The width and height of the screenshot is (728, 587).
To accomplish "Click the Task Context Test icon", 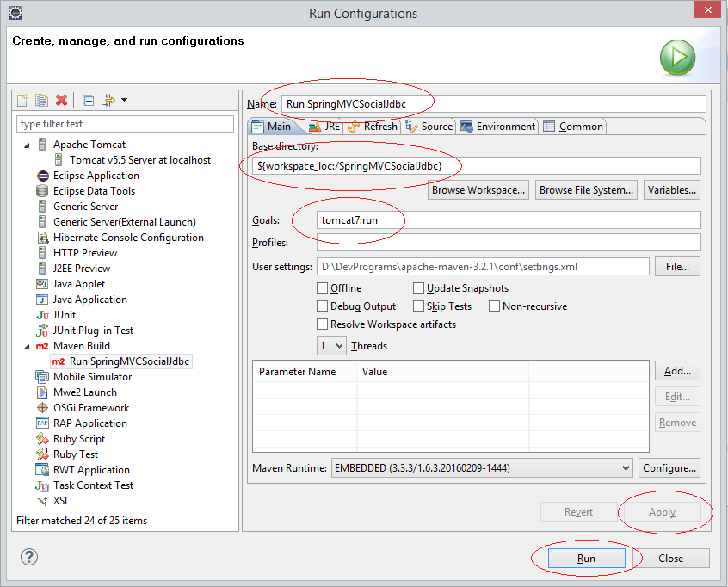I will click(42, 485).
